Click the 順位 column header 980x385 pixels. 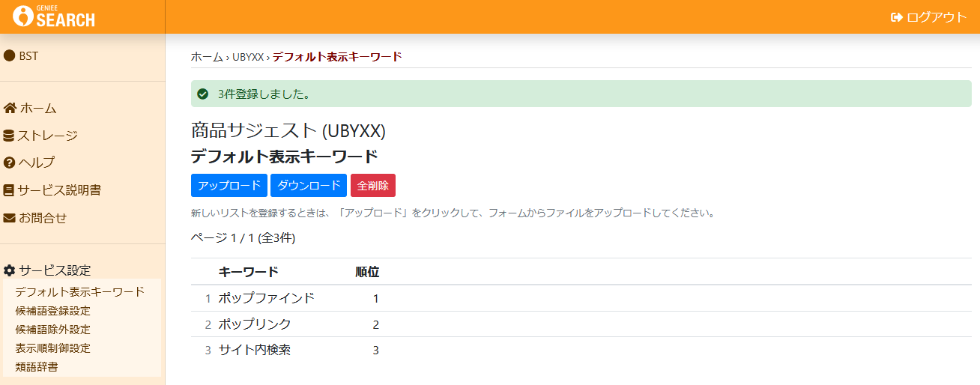367,271
